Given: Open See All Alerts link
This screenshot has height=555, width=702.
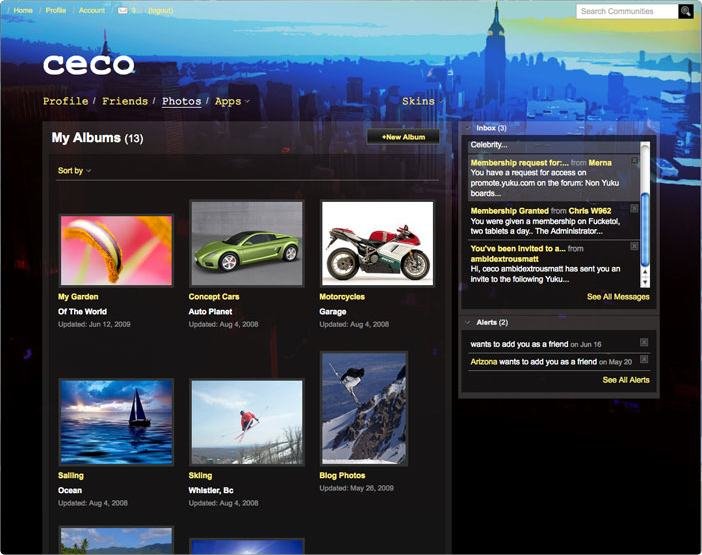Looking at the screenshot, I should click(625, 380).
